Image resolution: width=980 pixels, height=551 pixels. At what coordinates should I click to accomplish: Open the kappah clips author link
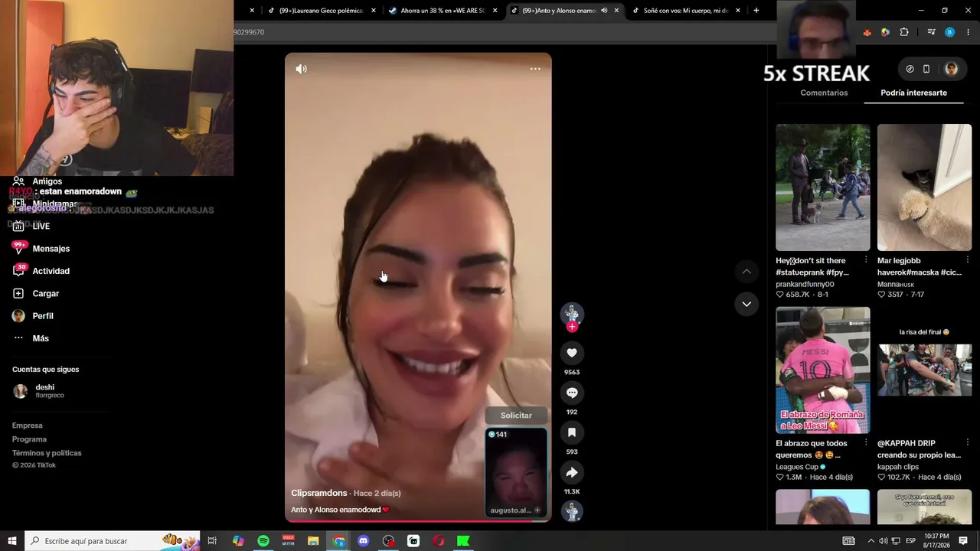[898, 467]
